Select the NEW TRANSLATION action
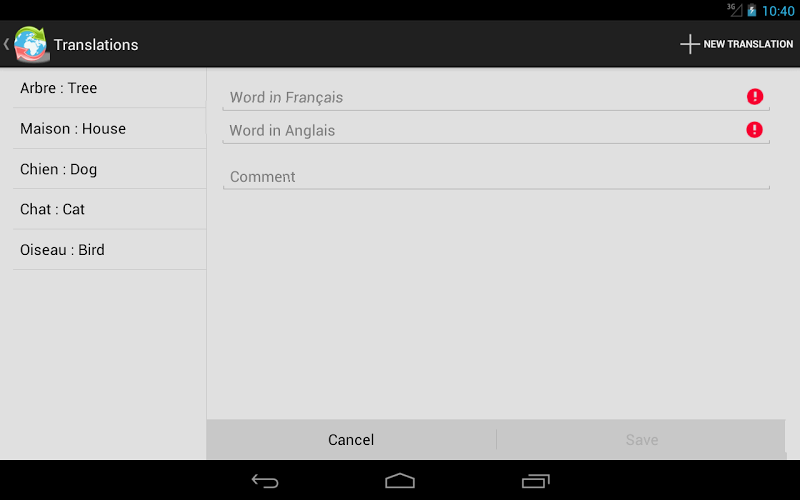Screen dimensions: 800x500 (737, 44)
